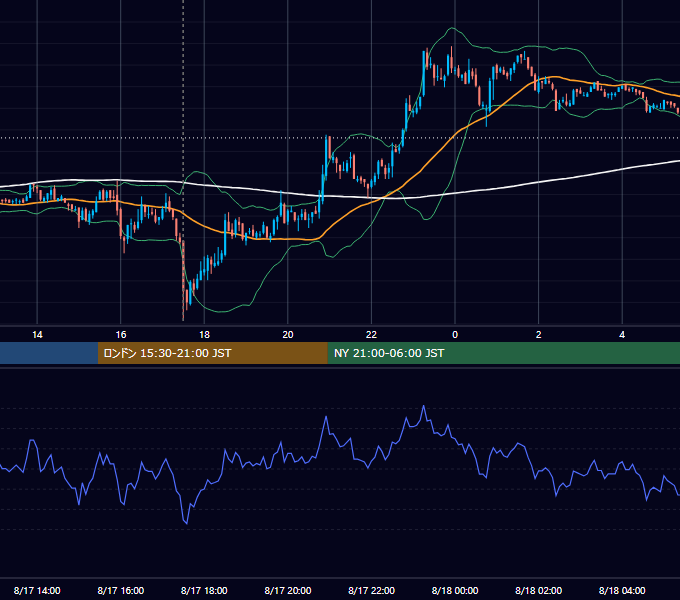Click the upper chart axis label 2
Screen dimensions: 680x600
tap(539, 335)
